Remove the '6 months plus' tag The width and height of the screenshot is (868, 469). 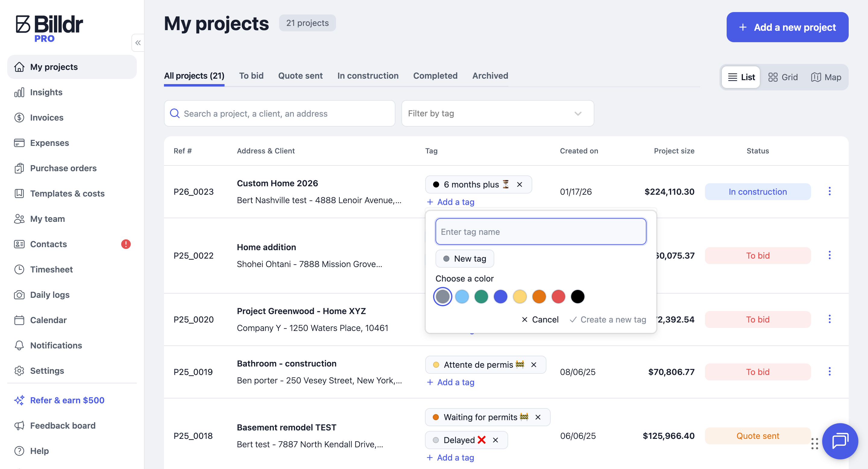[x=520, y=185]
